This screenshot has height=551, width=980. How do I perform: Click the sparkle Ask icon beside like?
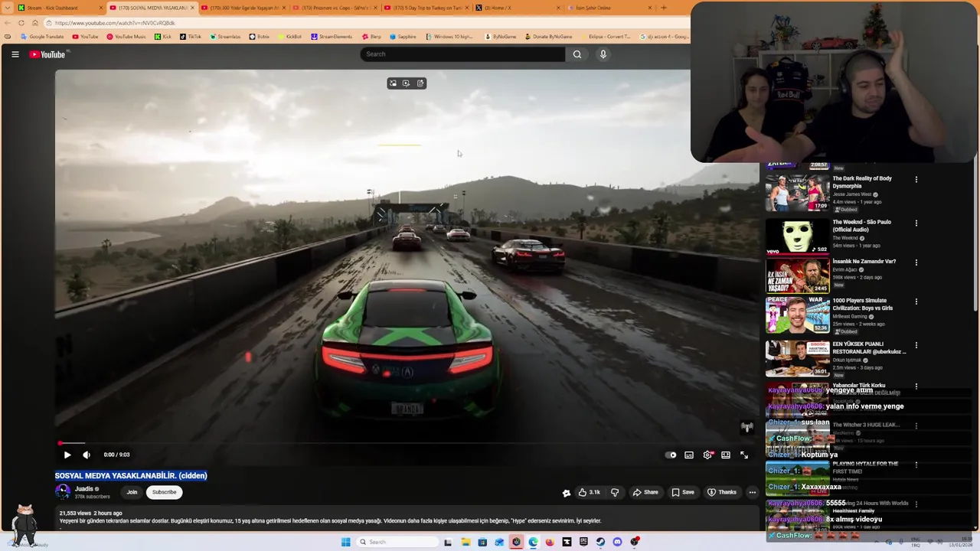click(567, 493)
